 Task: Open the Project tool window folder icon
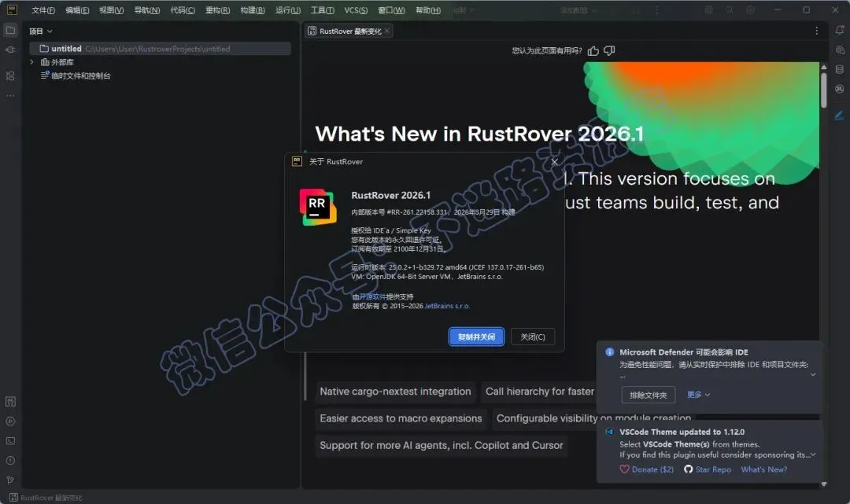(10, 31)
